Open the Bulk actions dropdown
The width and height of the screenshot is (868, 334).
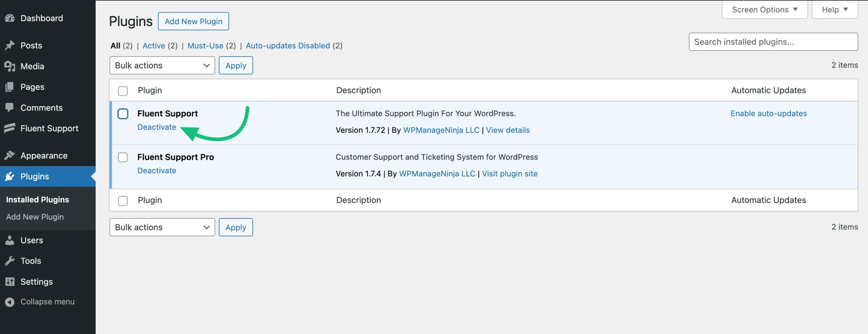pos(162,65)
